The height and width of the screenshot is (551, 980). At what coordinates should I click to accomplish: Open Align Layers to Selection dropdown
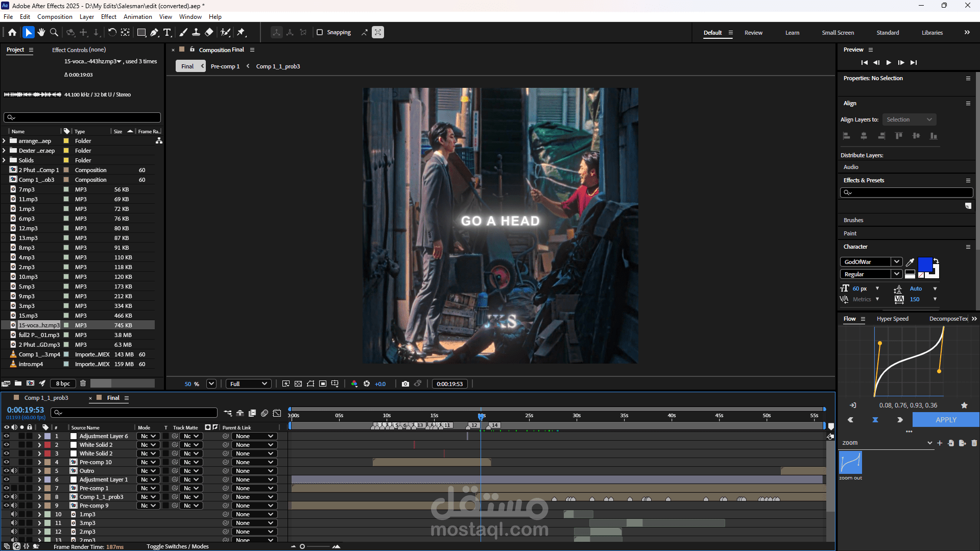pyautogui.click(x=910, y=119)
